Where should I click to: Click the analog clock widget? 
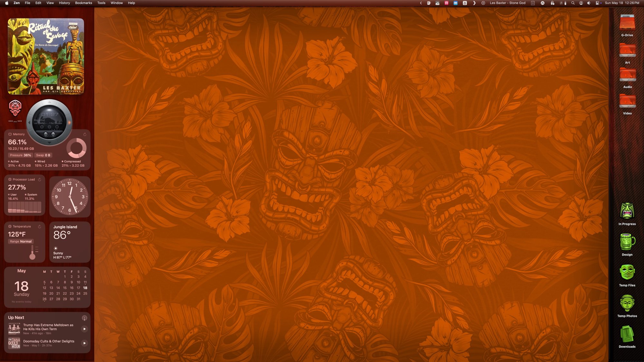click(70, 197)
